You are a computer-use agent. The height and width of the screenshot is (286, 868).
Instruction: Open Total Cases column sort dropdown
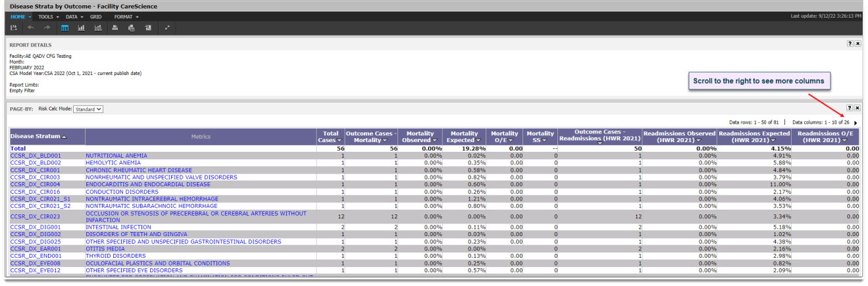coord(341,140)
